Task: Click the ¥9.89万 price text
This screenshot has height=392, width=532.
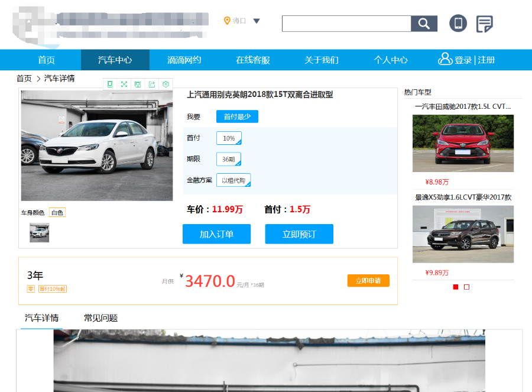Action: (437, 273)
